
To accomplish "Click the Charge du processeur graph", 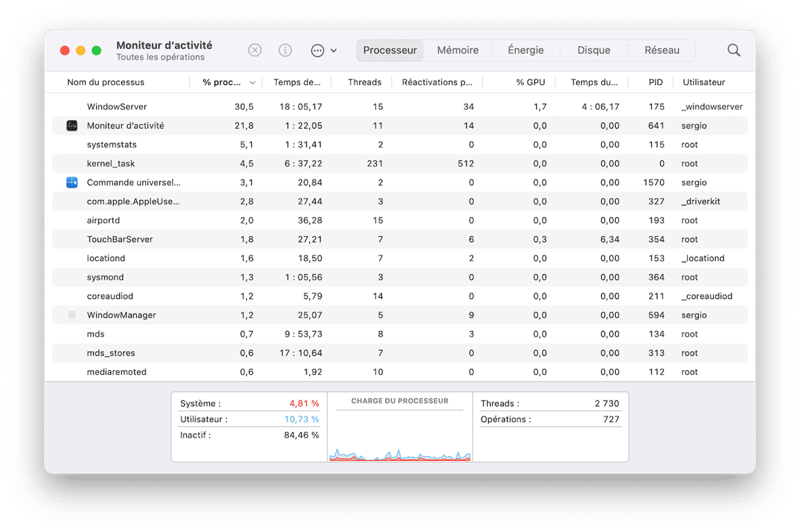I will click(399, 434).
